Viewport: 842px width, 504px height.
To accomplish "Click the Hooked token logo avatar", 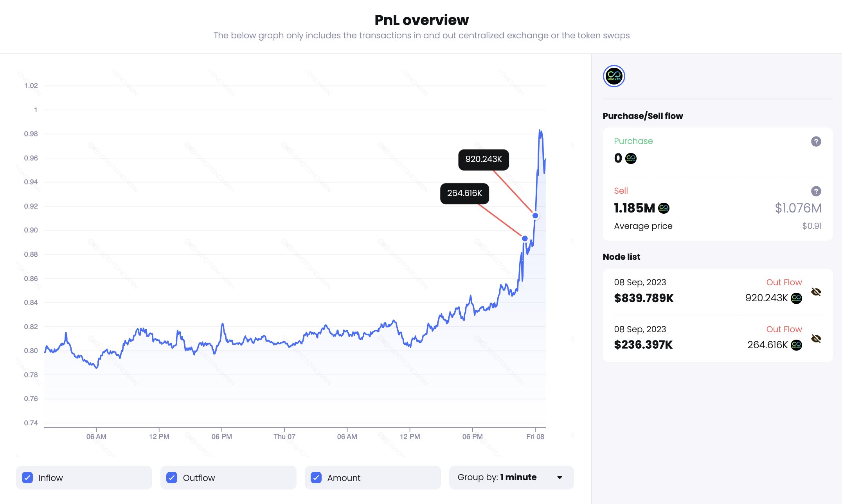I will [614, 76].
